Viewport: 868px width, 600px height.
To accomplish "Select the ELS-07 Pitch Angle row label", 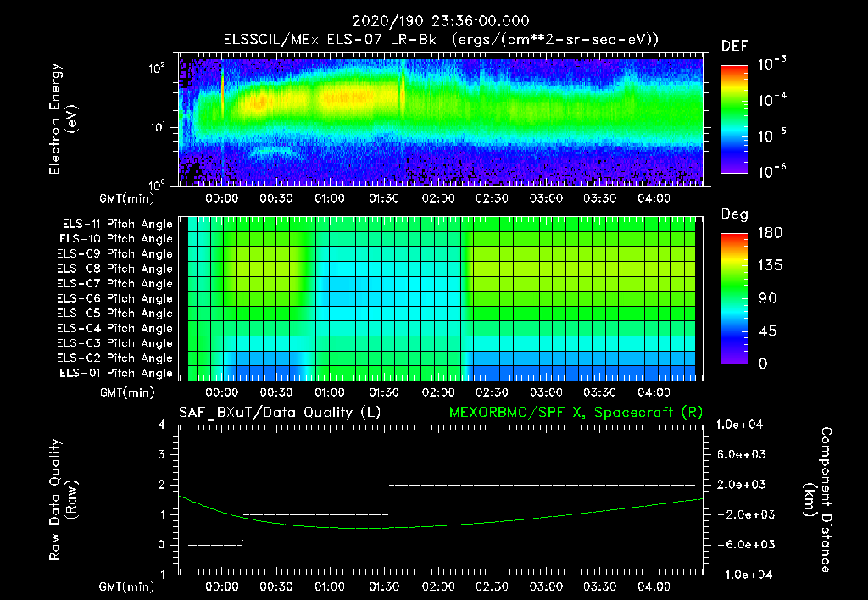I will click(x=115, y=283).
